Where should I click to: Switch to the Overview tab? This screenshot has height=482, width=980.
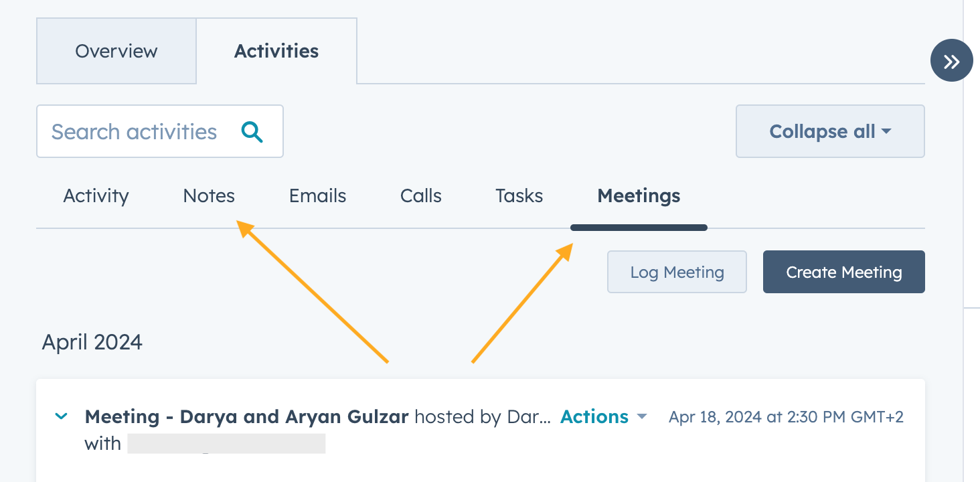pos(116,51)
